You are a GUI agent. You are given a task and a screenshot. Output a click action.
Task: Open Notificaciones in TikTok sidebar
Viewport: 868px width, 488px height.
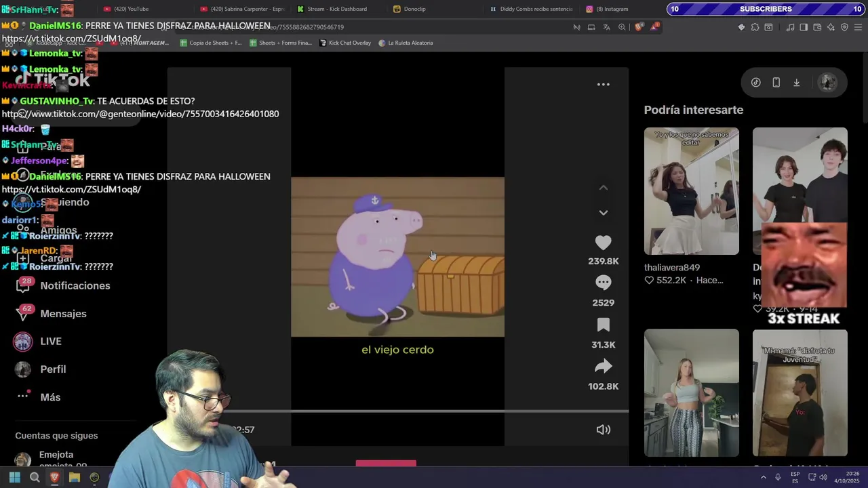point(75,285)
